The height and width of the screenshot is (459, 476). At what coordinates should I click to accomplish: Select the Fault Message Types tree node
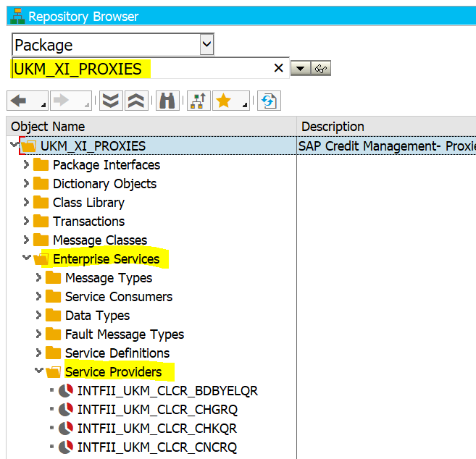125,334
